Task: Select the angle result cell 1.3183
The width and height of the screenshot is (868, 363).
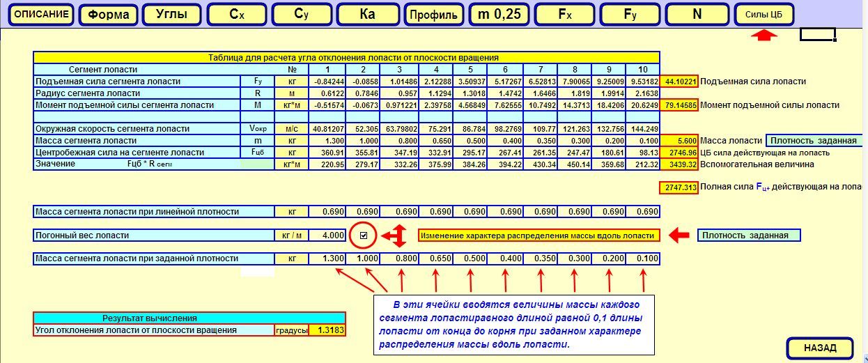Action: point(327,330)
